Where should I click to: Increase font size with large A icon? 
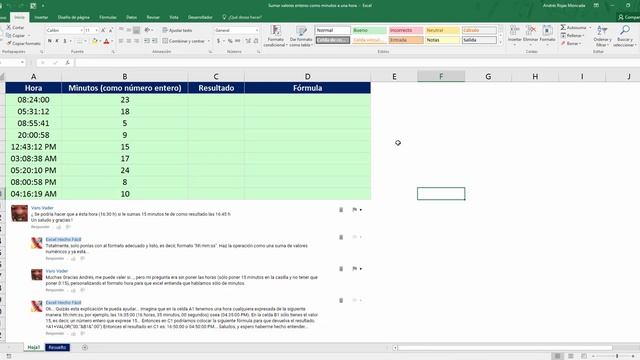pos(103,31)
